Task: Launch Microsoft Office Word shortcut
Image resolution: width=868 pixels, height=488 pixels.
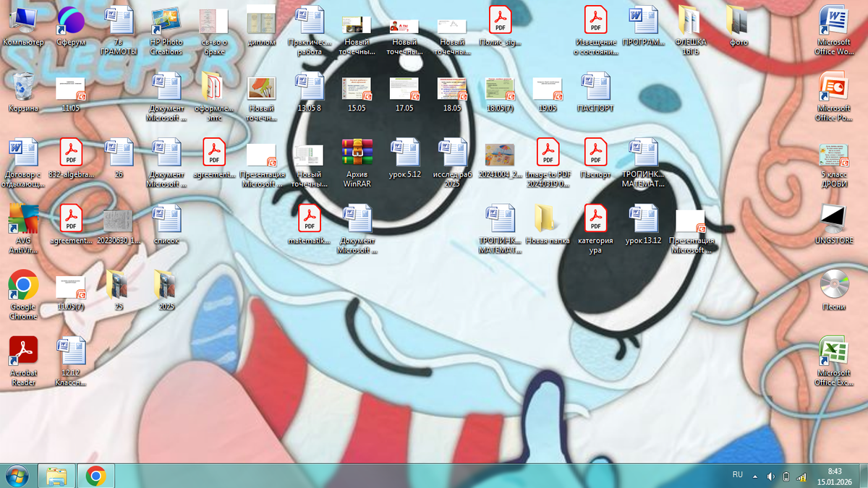Action: pyautogui.click(x=834, y=30)
